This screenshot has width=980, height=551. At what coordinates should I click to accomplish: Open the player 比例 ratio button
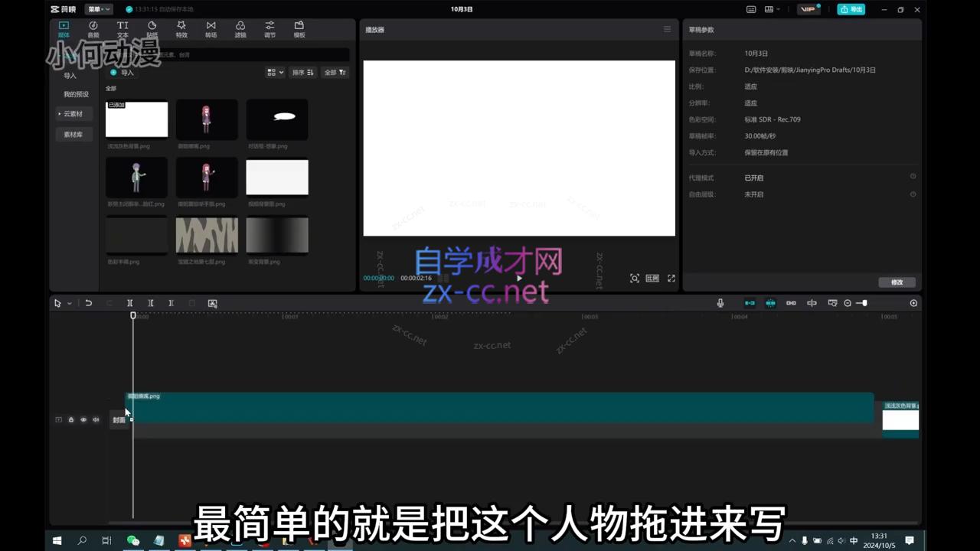click(x=652, y=279)
